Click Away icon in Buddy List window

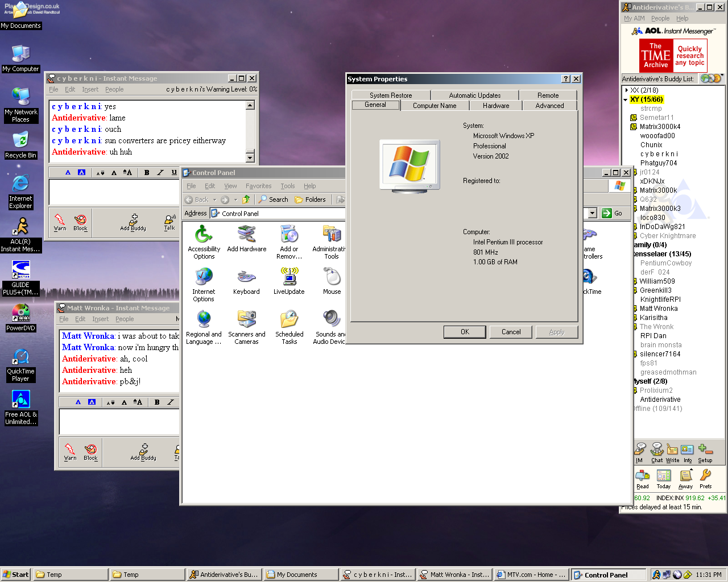(x=686, y=479)
